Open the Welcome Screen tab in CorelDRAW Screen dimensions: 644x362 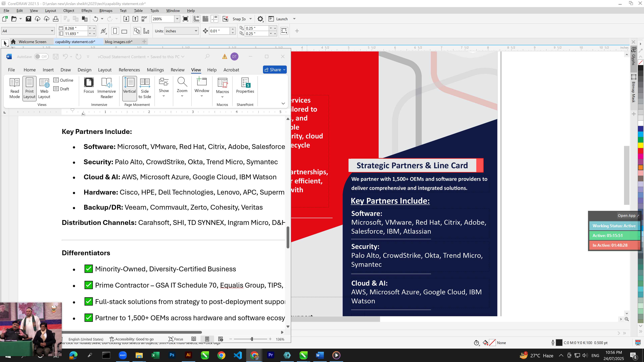pyautogui.click(x=32, y=42)
